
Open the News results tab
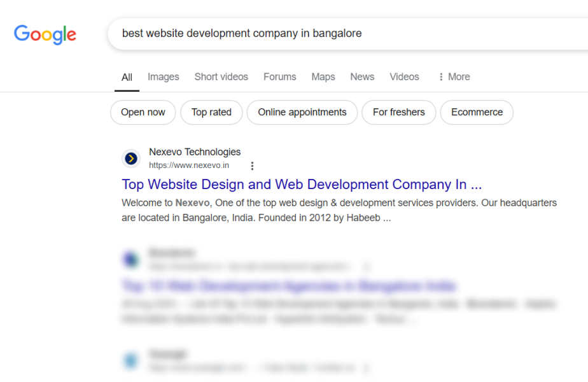(x=362, y=77)
